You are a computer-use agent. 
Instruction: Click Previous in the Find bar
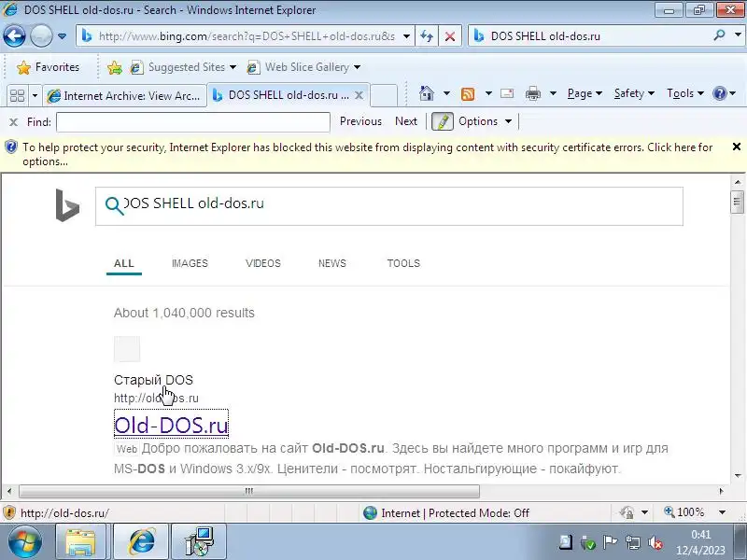pos(360,121)
